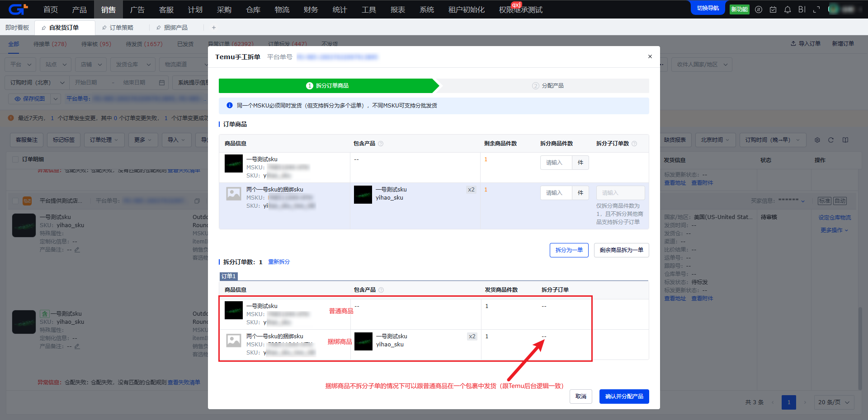Click the orange warning icon in notice bar
868x420 pixels.
pos(11,118)
